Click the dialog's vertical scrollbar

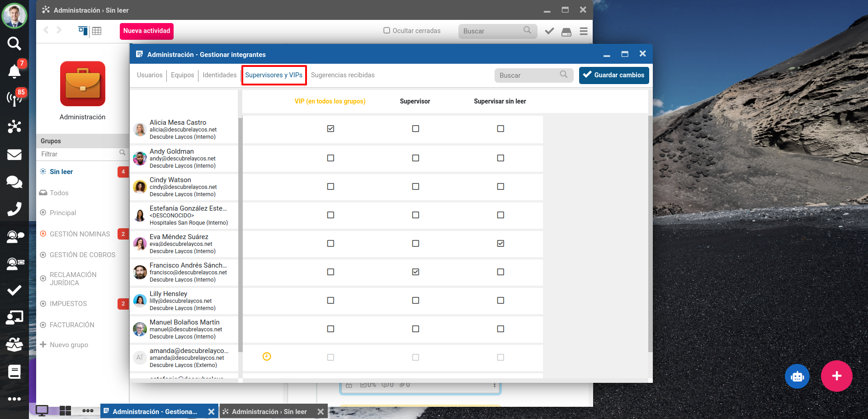pos(650,234)
